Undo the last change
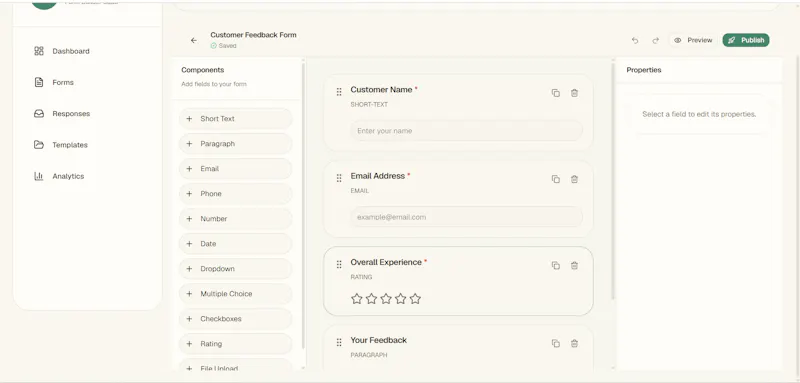The height and width of the screenshot is (383, 800). (x=635, y=40)
